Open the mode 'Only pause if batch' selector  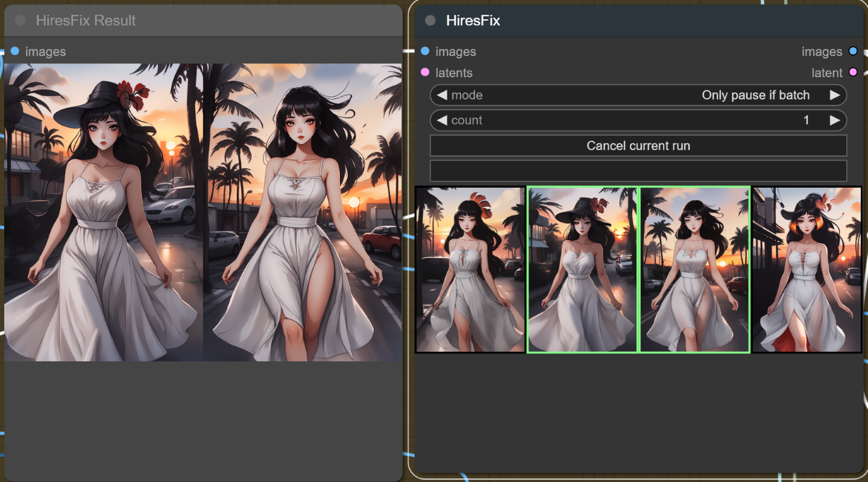pos(638,95)
